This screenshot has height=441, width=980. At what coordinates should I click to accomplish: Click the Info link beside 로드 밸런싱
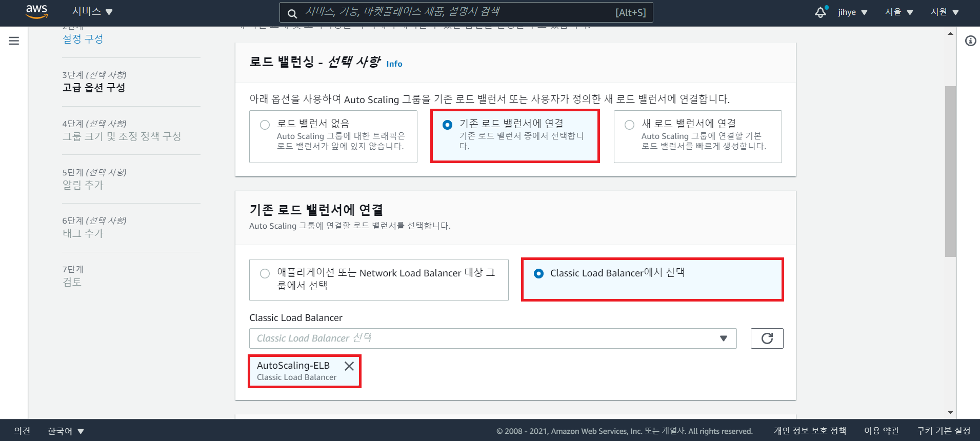[394, 64]
